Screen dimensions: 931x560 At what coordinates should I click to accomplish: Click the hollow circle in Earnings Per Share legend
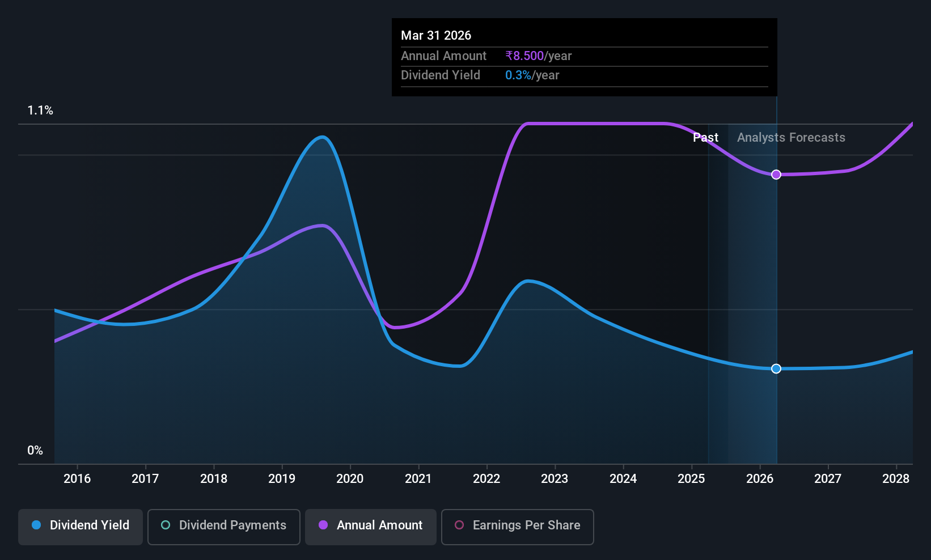459,525
